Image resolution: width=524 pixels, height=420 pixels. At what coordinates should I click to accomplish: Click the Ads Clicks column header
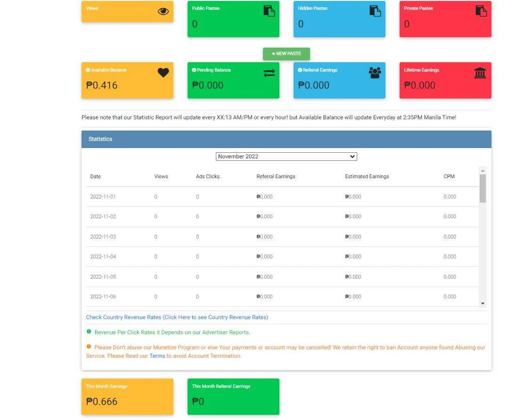click(208, 176)
